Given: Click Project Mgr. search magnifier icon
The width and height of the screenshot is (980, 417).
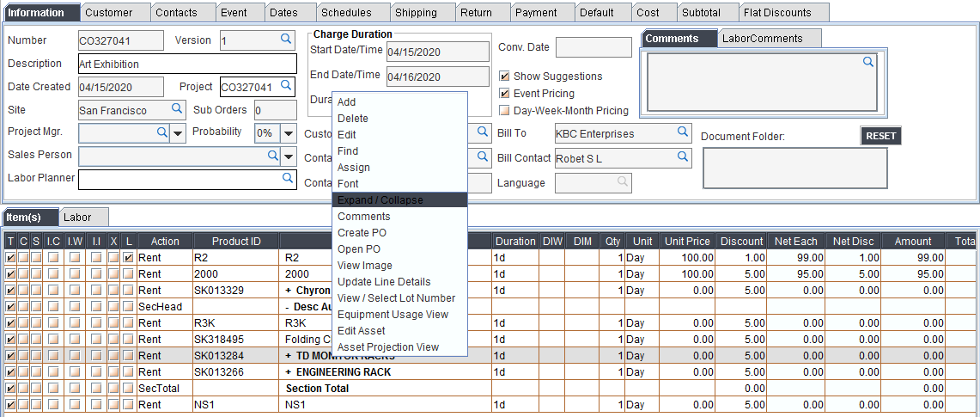Looking at the screenshot, I should (161, 132).
